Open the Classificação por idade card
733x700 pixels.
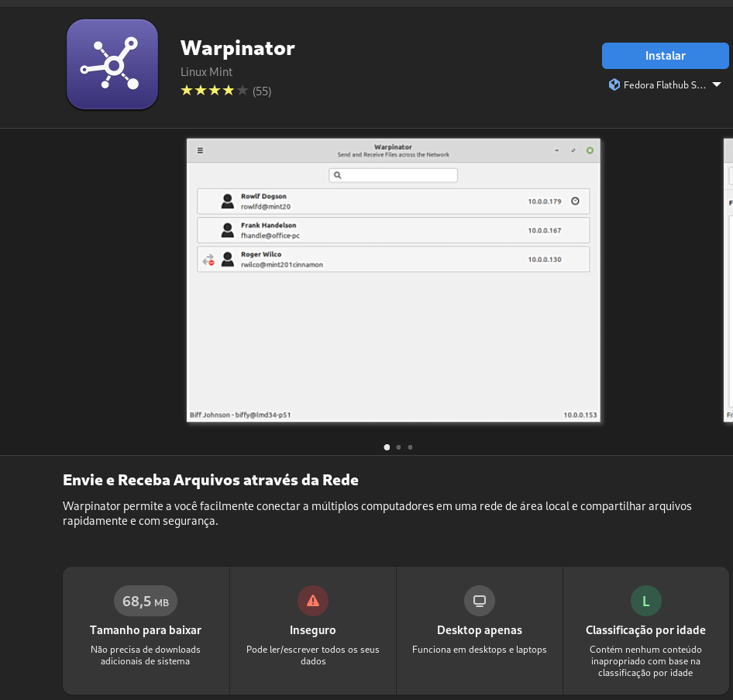[x=646, y=630]
